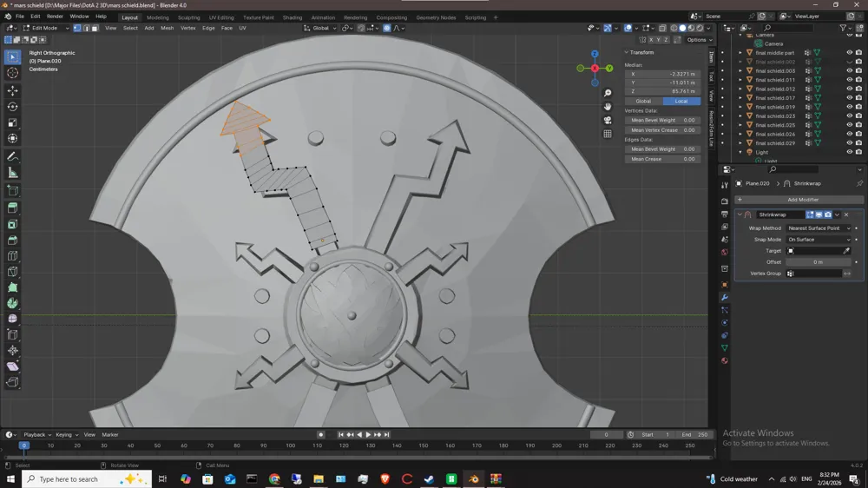Open the Edit Mode dropdown
This screenshot has width=868, height=488.
[x=45, y=29]
